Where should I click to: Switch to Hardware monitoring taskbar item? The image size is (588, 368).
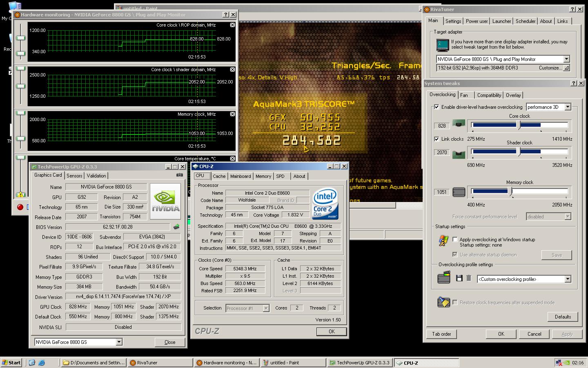click(227, 362)
